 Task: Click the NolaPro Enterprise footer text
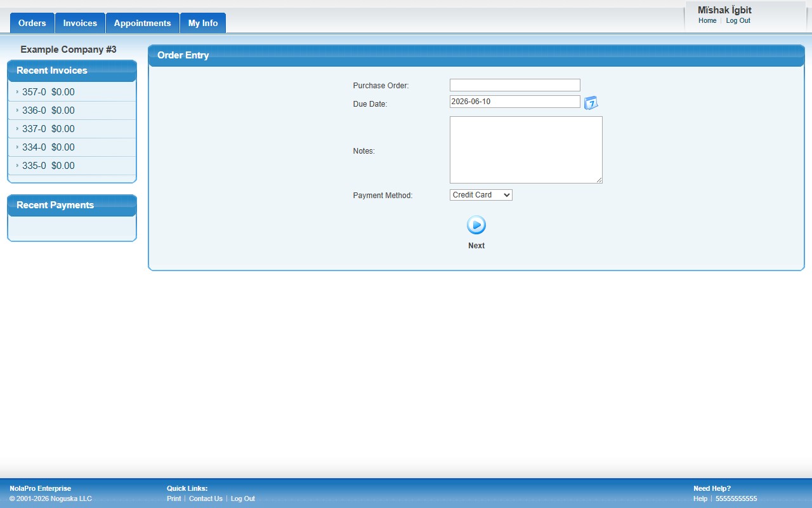[41, 488]
